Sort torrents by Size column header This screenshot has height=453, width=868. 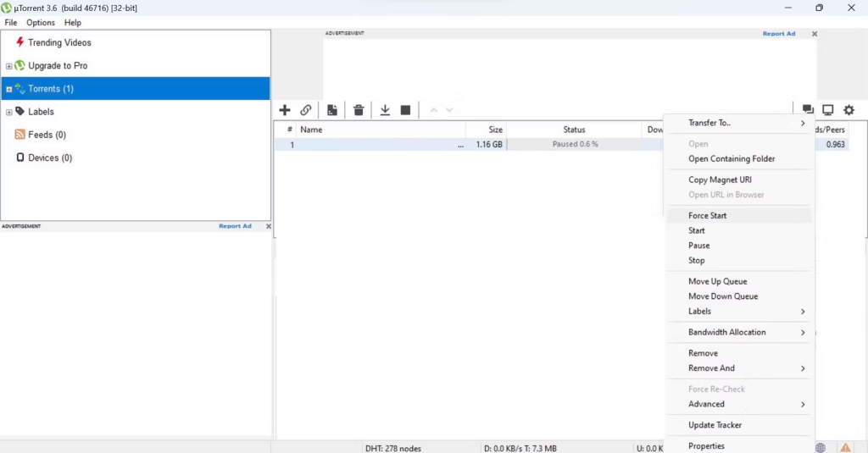point(486,130)
